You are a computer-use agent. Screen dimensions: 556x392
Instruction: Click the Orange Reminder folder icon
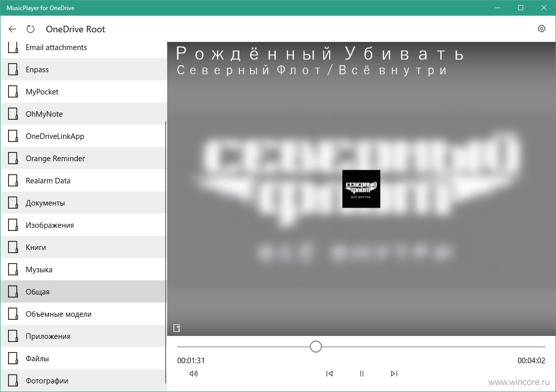pyautogui.click(x=13, y=158)
